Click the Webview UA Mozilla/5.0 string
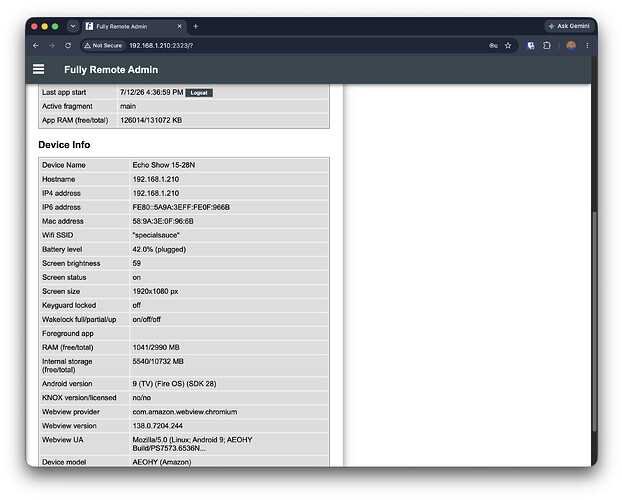Image resolution: width=622 pixels, height=500 pixels. pyautogui.click(x=192, y=444)
